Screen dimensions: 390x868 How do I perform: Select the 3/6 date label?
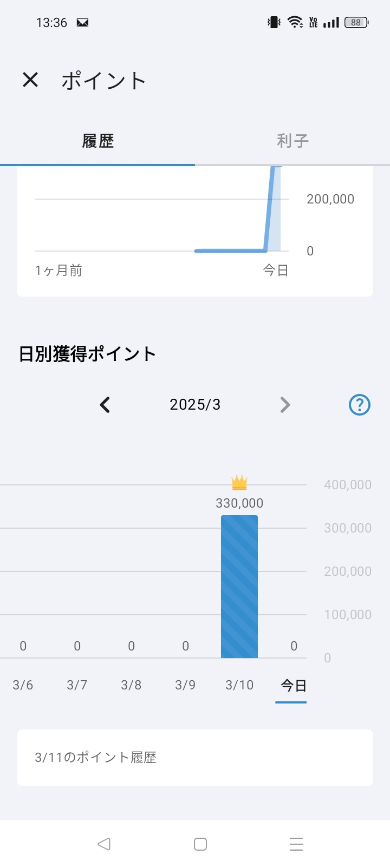23,685
